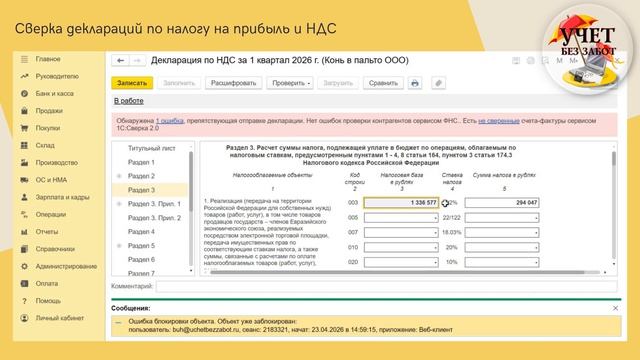
Task: Click tax amount field with 294 047
Action: (x=502, y=203)
